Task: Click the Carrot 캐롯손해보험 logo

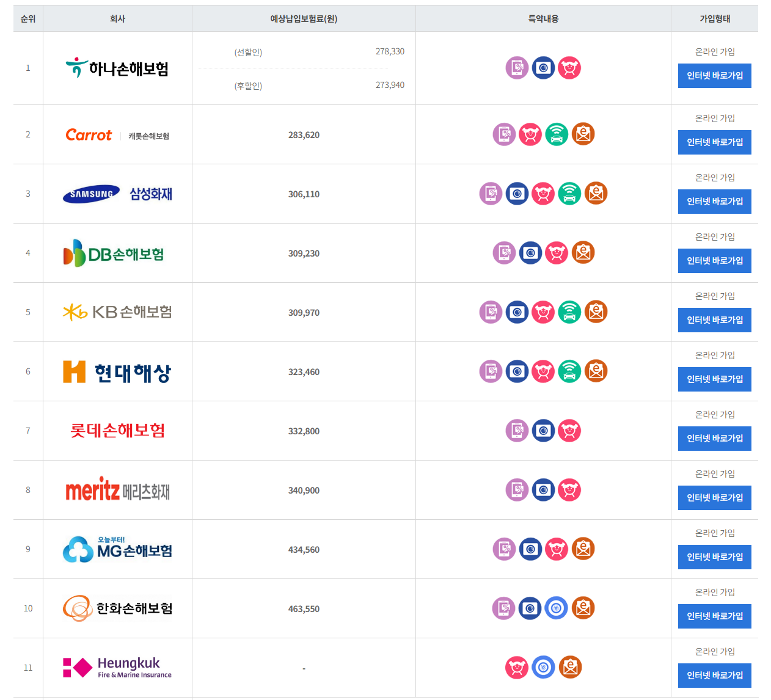Action: tap(117, 135)
